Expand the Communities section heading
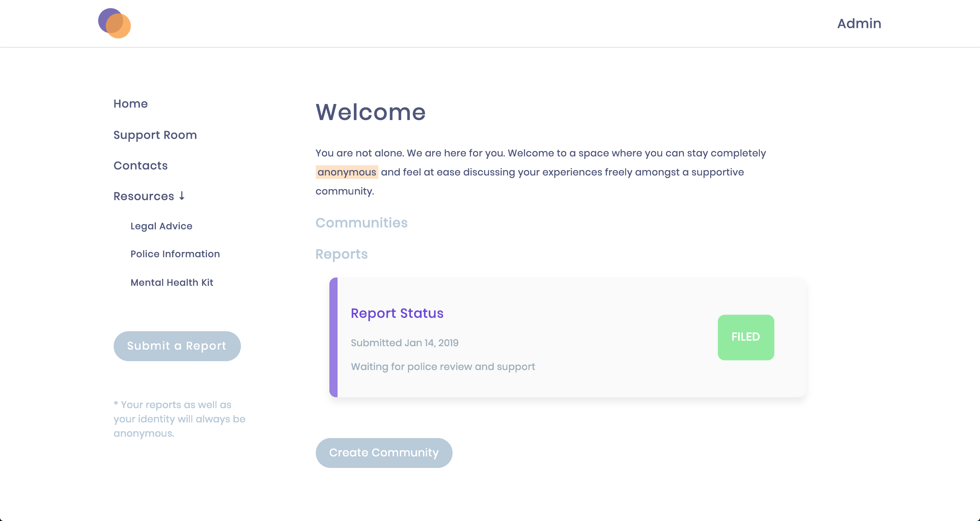Viewport: 980px width, 521px height. pyautogui.click(x=361, y=223)
